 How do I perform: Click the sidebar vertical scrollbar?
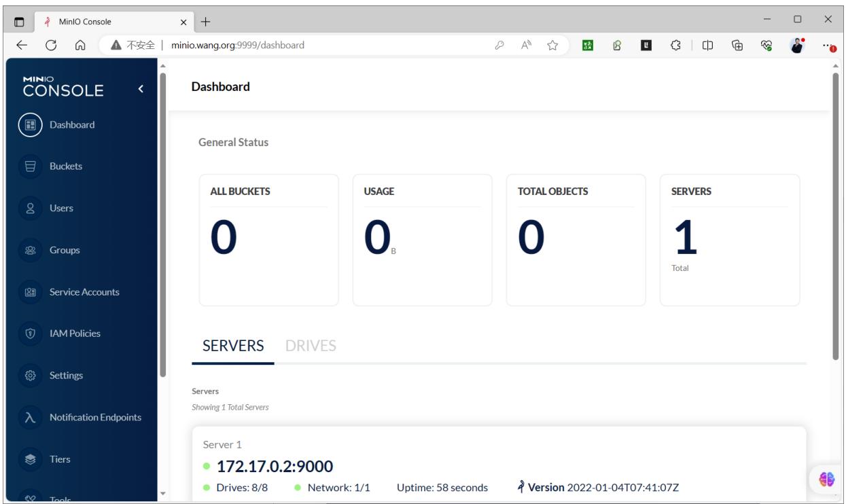162,224
